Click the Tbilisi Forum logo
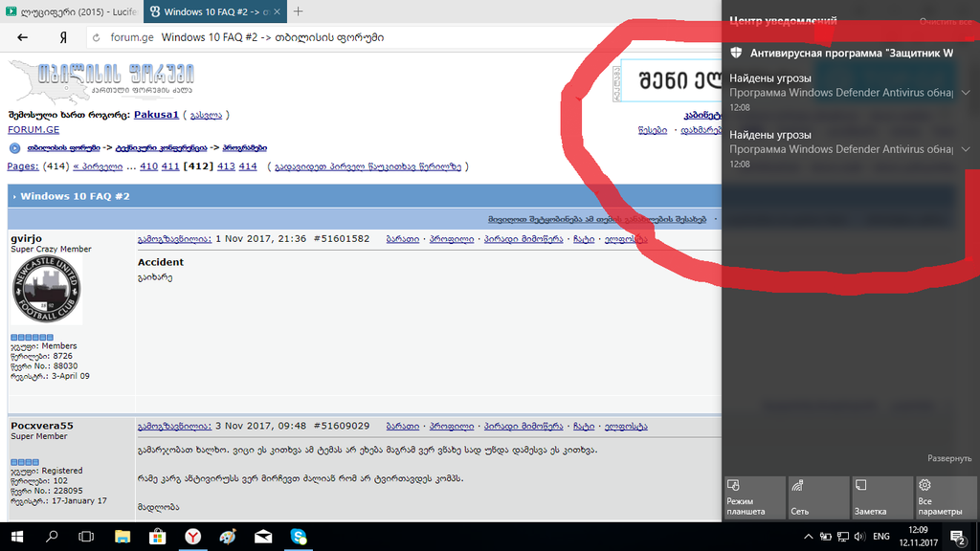This screenshot has height=551, width=980. click(x=101, y=80)
